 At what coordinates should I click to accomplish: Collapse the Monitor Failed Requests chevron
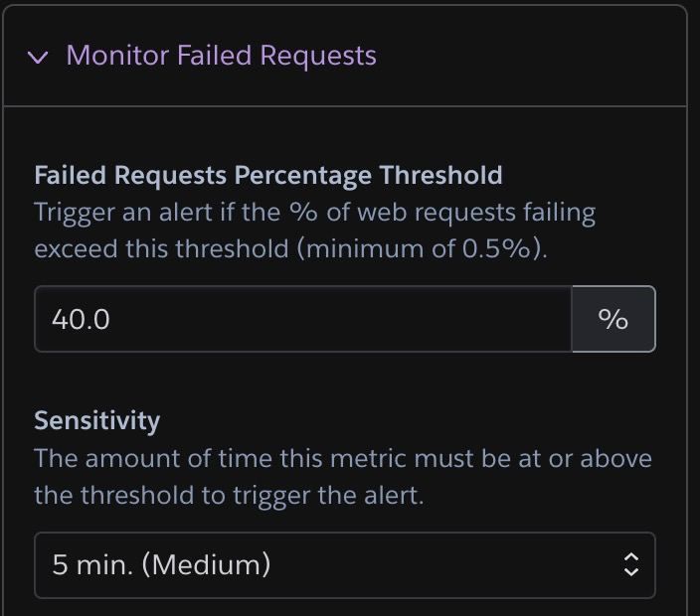tap(39, 57)
